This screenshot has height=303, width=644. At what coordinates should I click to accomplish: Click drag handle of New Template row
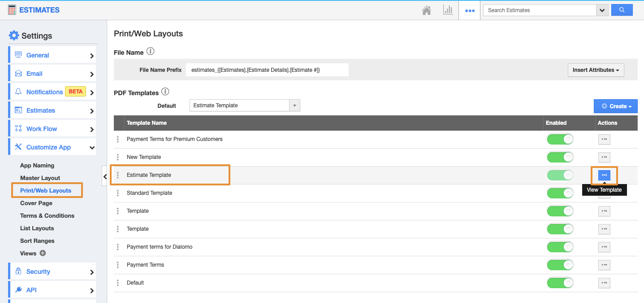(x=117, y=157)
